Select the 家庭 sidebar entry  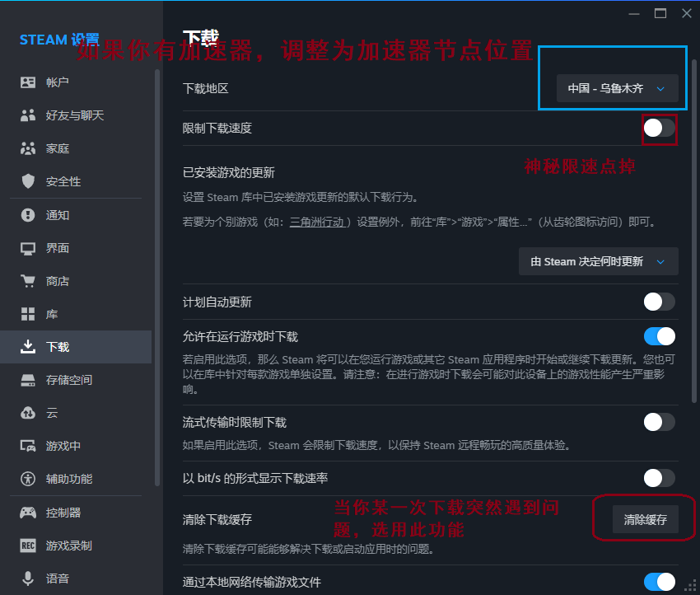pos(76,148)
